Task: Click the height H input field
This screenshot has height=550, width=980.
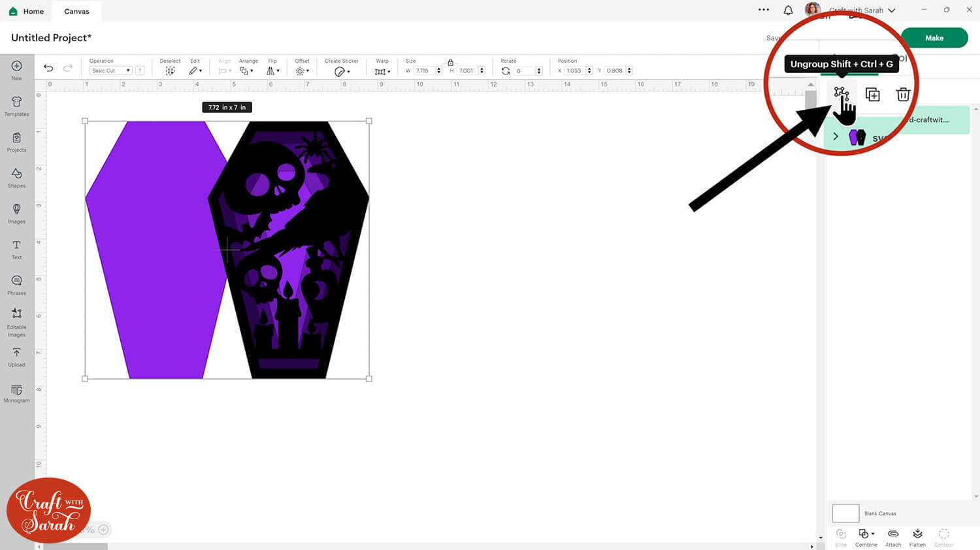Action: pos(466,71)
